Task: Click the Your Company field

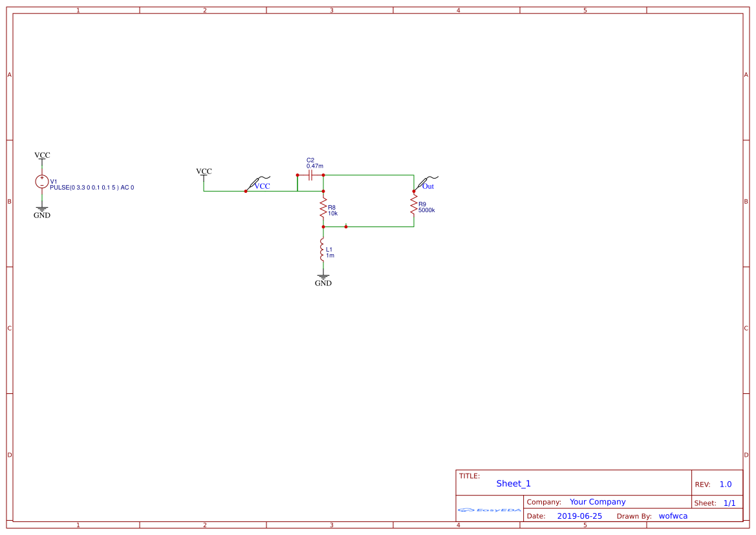Action: 598,501
